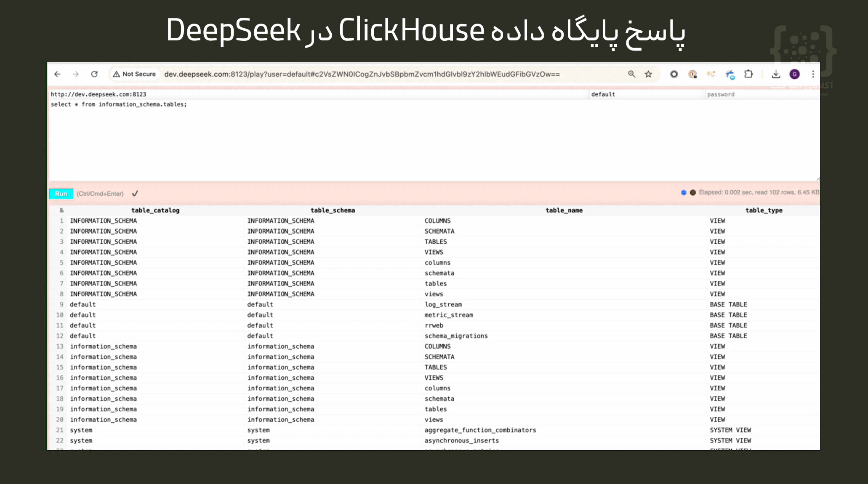
Task: Open the browser three-dot menu
Action: [813, 74]
